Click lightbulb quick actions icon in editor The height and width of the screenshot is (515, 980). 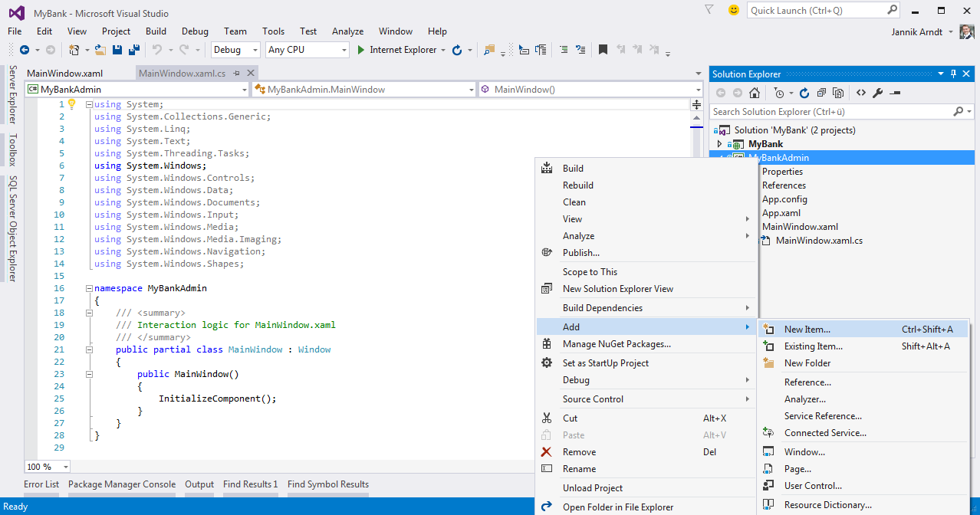[x=71, y=104]
